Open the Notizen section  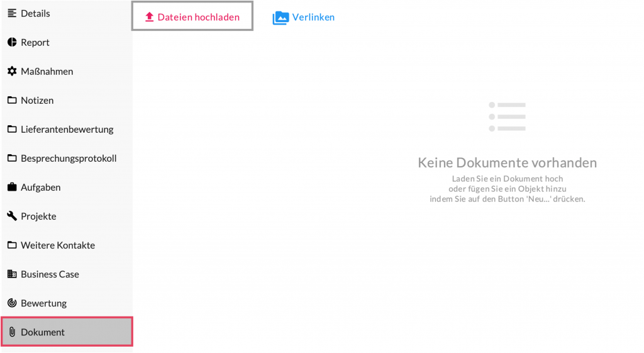(x=37, y=100)
